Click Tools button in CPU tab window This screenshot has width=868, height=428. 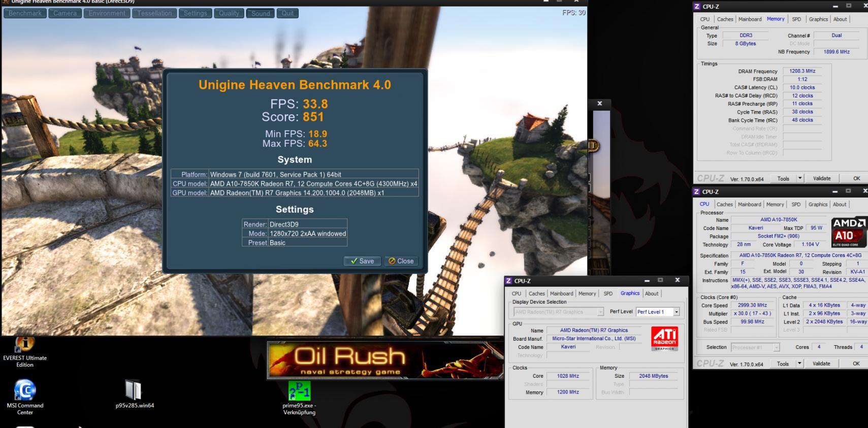tap(783, 364)
